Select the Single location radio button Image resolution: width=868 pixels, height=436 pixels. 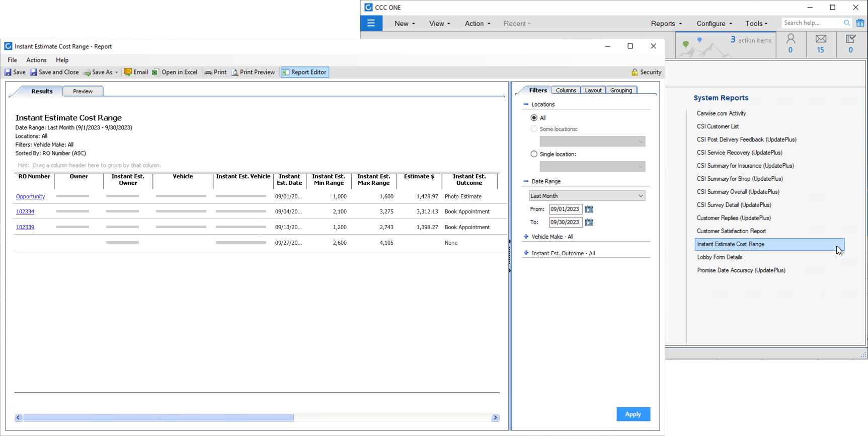(534, 154)
